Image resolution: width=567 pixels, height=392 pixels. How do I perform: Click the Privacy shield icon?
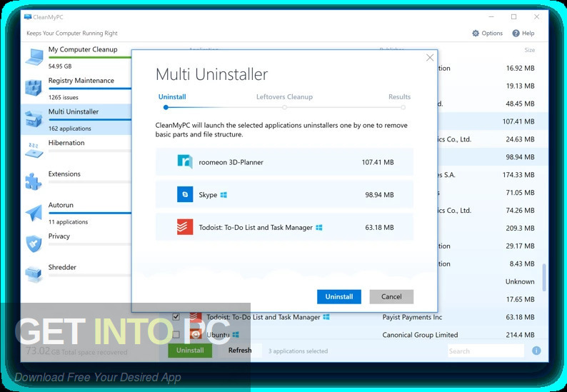click(x=34, y=243)
